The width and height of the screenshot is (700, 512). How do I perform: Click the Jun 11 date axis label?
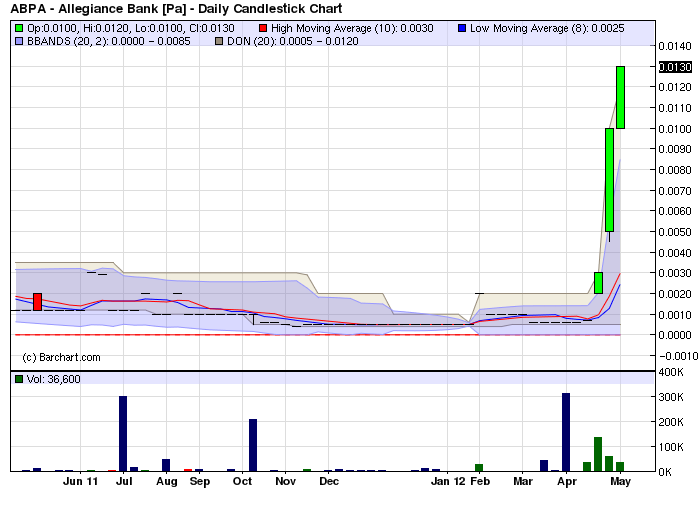80,481
